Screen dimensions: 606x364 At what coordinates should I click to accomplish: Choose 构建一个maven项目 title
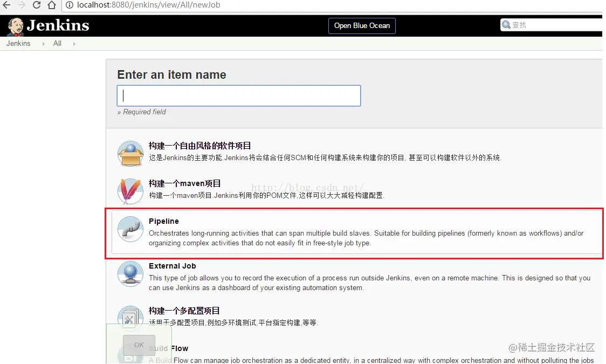click(185, 183)
